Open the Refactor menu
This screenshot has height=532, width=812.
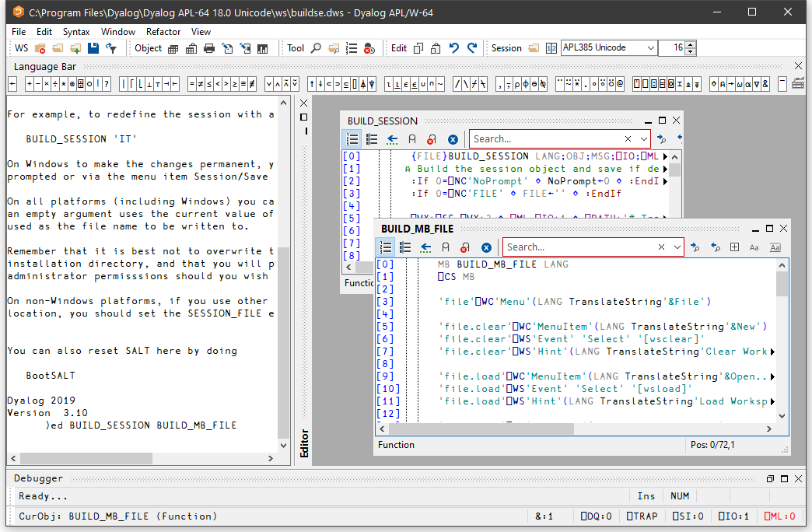click(163, 32)
